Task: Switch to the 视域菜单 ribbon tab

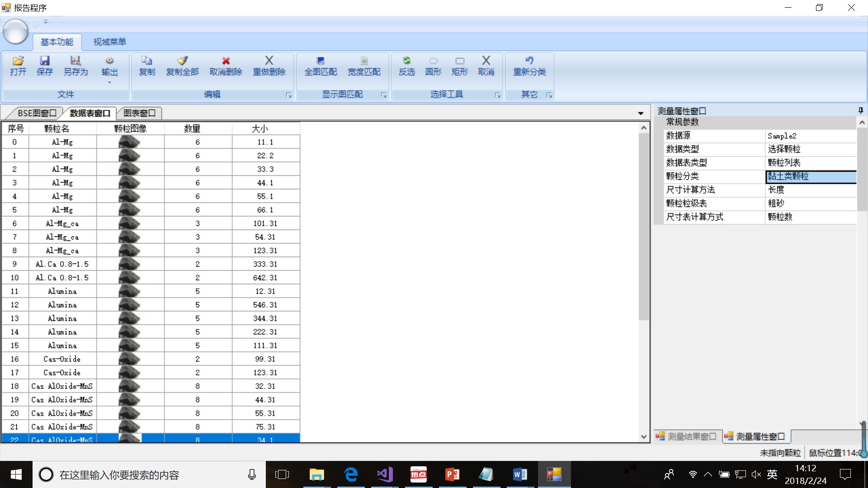Action: (109, 42)
